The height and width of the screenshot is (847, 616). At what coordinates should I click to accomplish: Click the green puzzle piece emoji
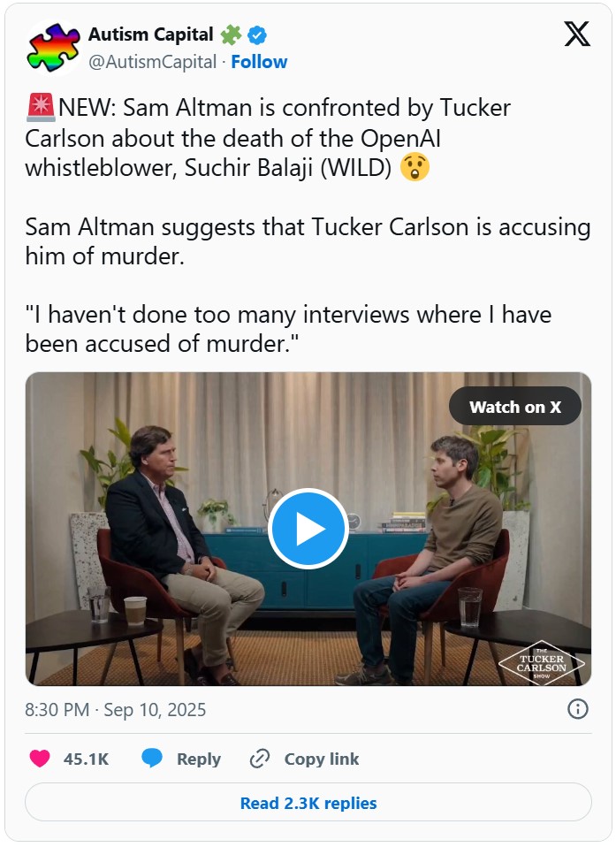pos(231,35)
